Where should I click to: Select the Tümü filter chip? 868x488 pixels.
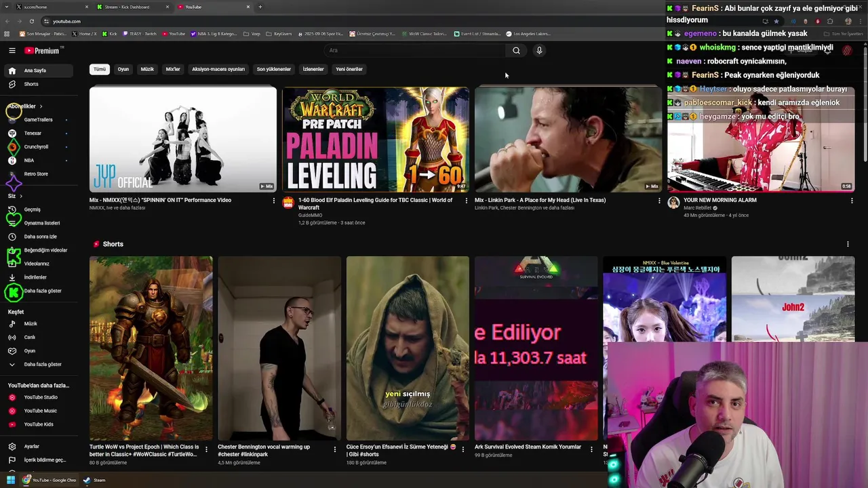click(x=100, y=69)
